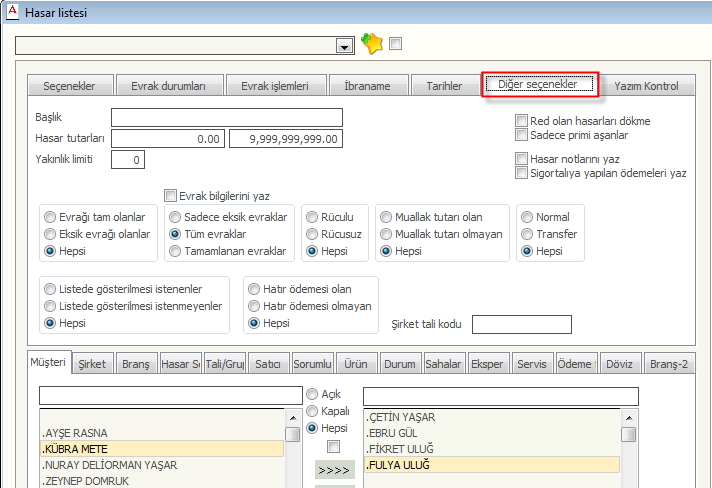Go to the 'Yazım Kontrol' tab

(x=646, y=86)
